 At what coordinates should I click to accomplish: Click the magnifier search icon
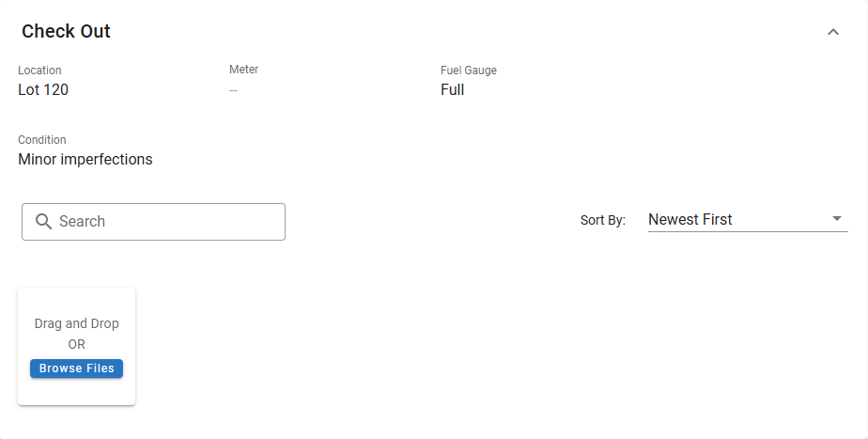pos(43,222)
